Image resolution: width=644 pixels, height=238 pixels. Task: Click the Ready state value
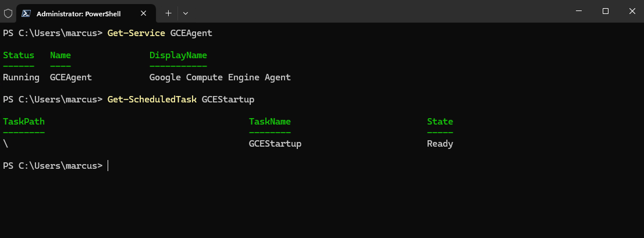pos(440,144)
